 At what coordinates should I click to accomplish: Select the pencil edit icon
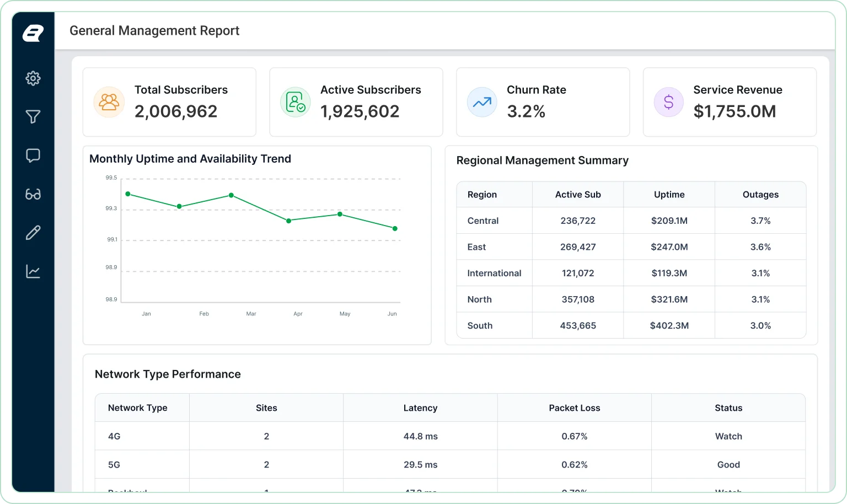(x=33, y=233)
